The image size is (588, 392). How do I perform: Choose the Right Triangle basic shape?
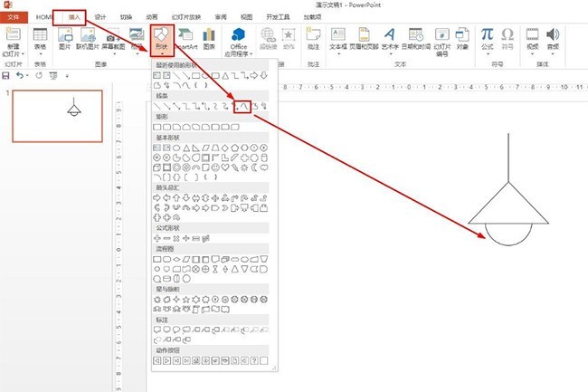click(195, 148)
